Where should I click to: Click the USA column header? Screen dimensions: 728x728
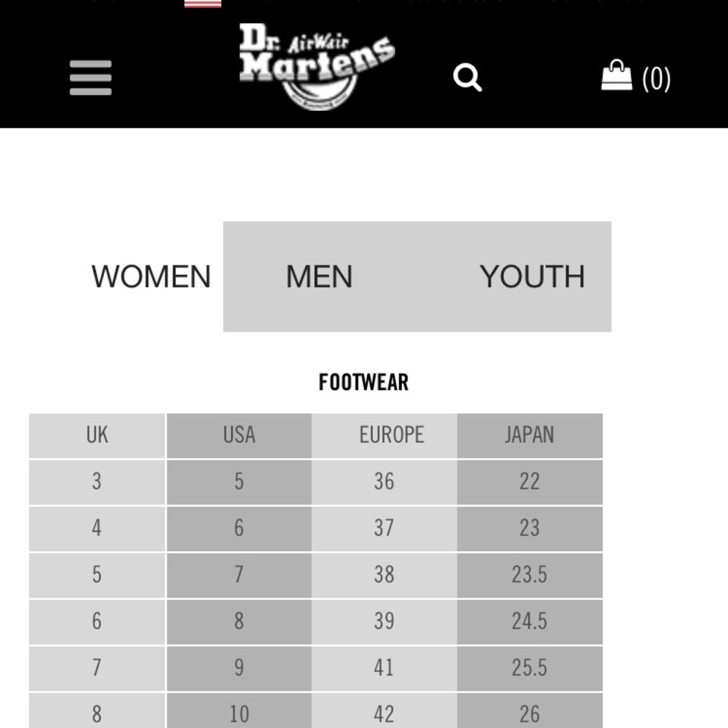click(x=239, y=435)
